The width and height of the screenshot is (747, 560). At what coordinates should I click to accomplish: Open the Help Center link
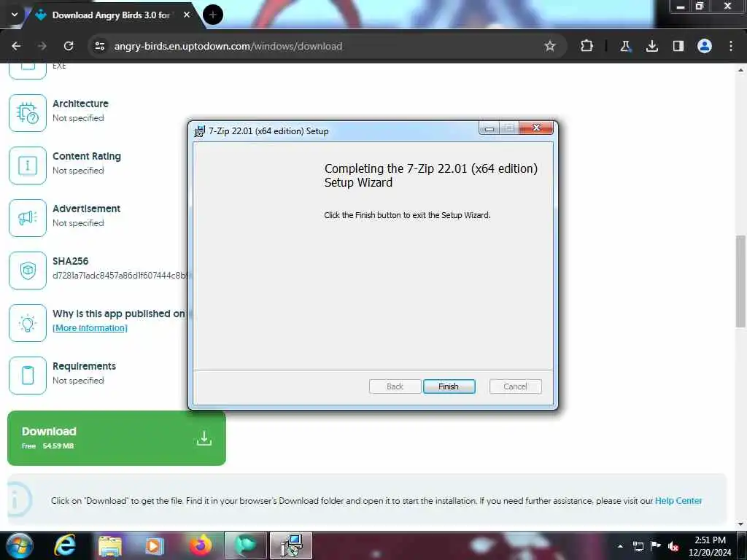678,500
